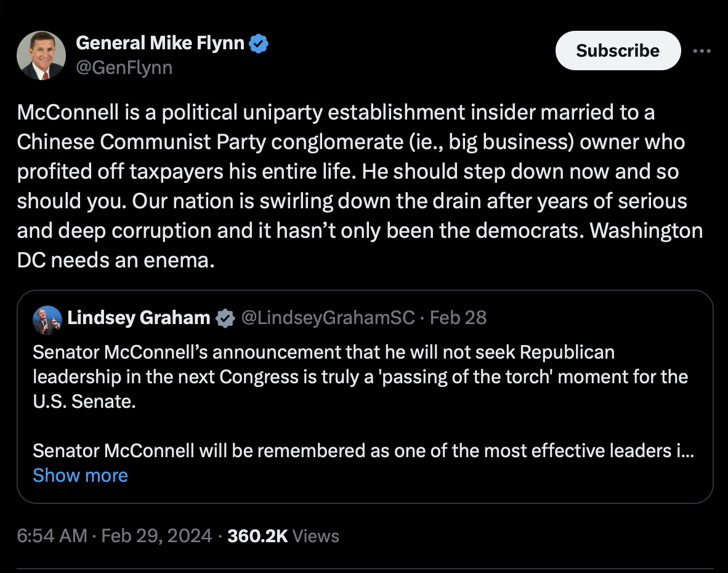The image size is (728, 573).
Task: Click quoted text 'Senator McConnell's announcement that he'
Action: pyautogui.click(x=323, y=352)
